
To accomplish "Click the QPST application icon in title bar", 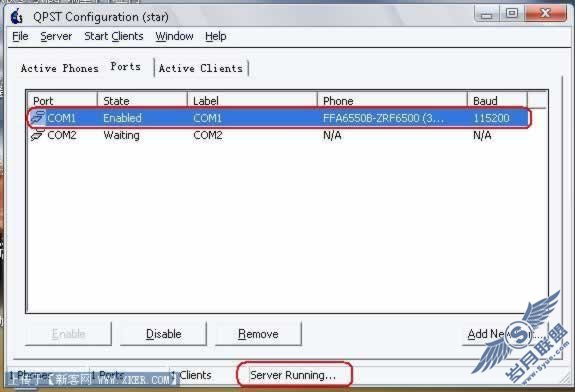I will pos(17,17).
